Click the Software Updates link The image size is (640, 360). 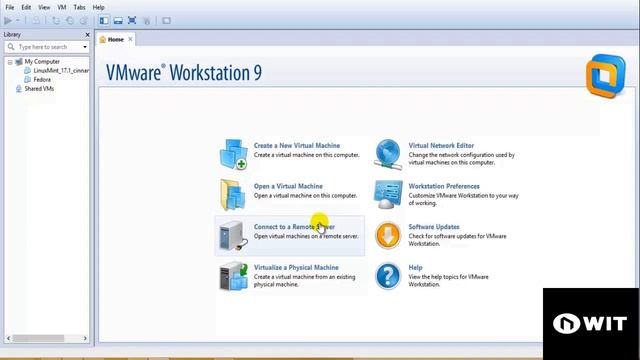tap(434, 227)
